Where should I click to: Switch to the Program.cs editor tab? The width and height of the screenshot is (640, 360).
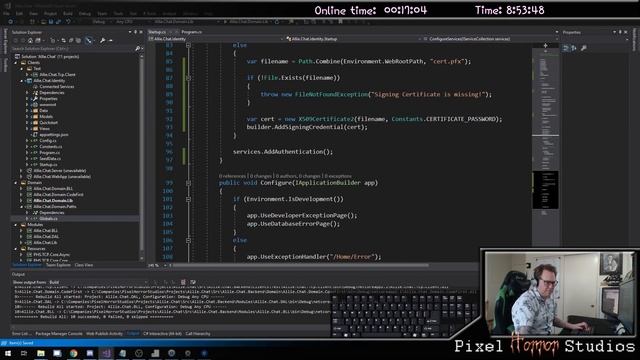tap(191, 32)
